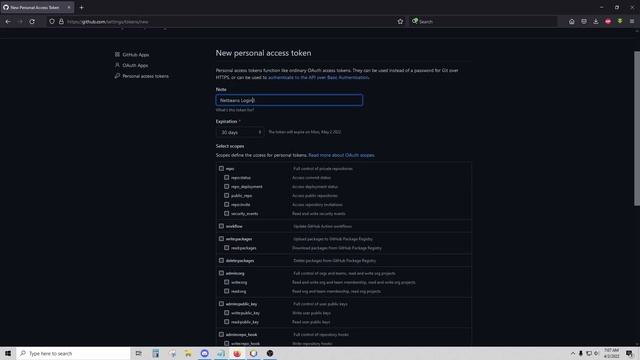Show hidden system tray icons

[x=573, y=353]
